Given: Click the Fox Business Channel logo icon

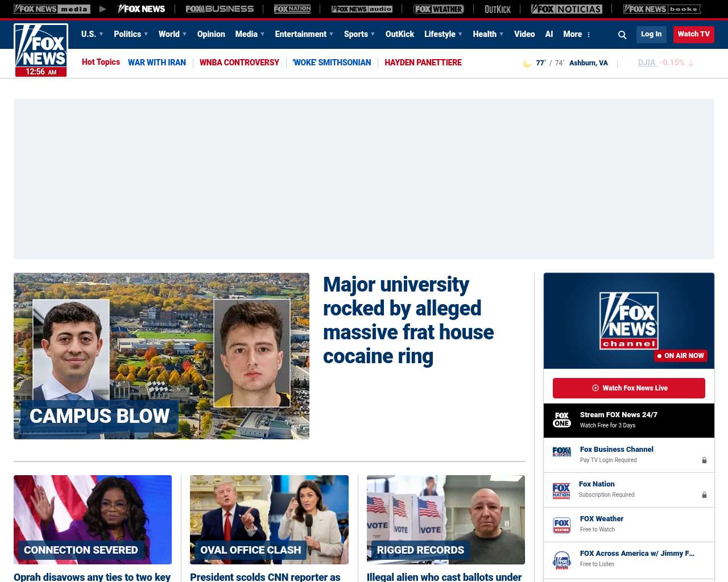Looking at the screenshot, I should 562,452.
